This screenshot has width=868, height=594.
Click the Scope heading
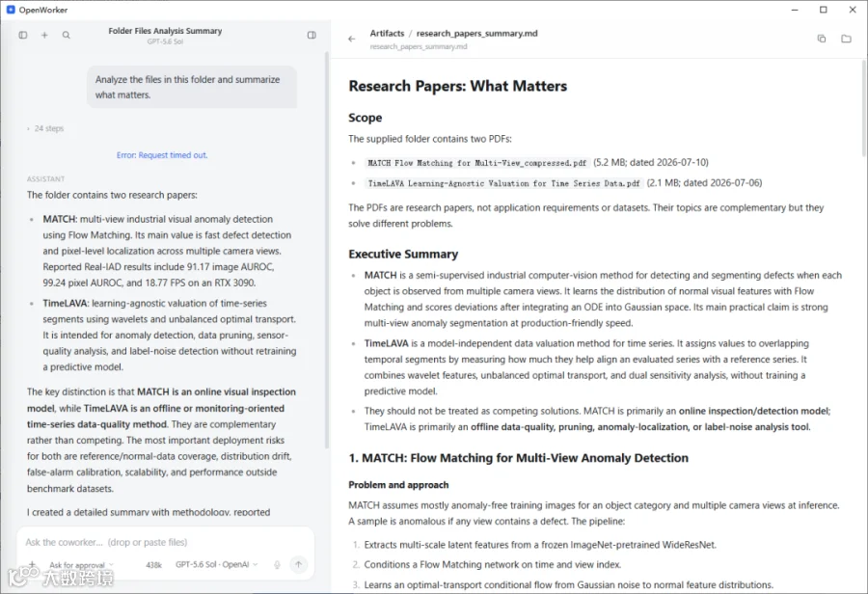365,118
